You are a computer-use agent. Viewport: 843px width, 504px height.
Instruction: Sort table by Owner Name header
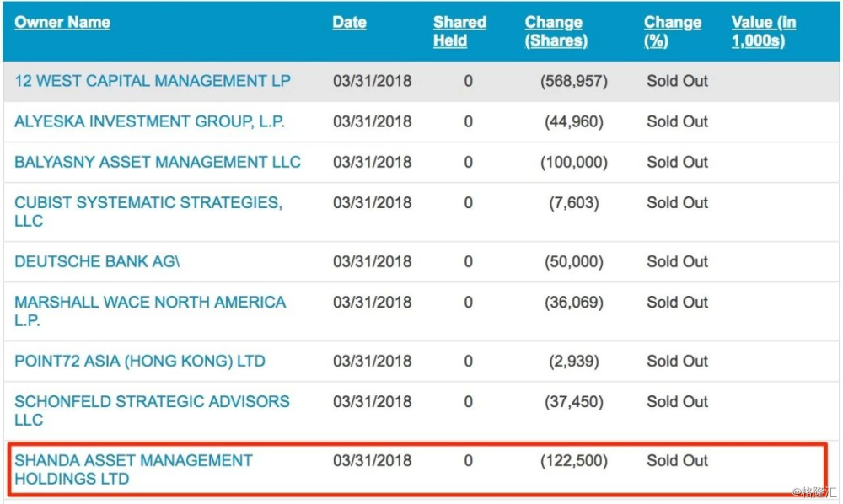[x=62, y=23]
